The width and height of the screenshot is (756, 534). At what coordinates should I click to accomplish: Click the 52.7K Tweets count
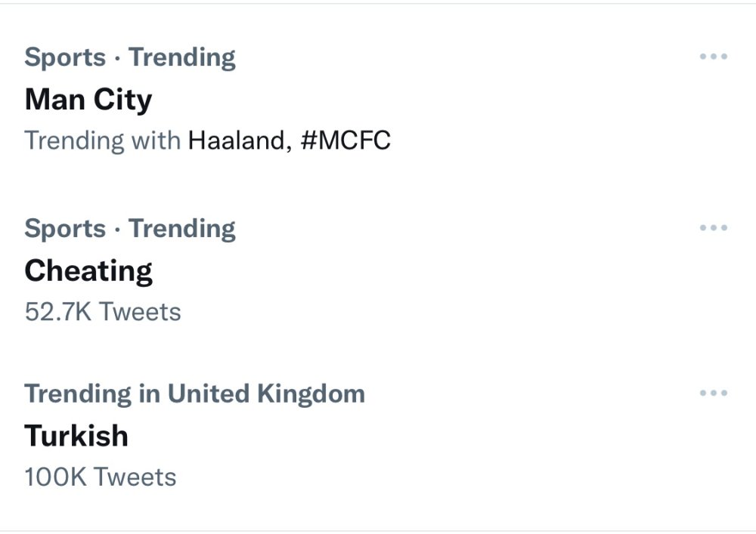(103, 312)
